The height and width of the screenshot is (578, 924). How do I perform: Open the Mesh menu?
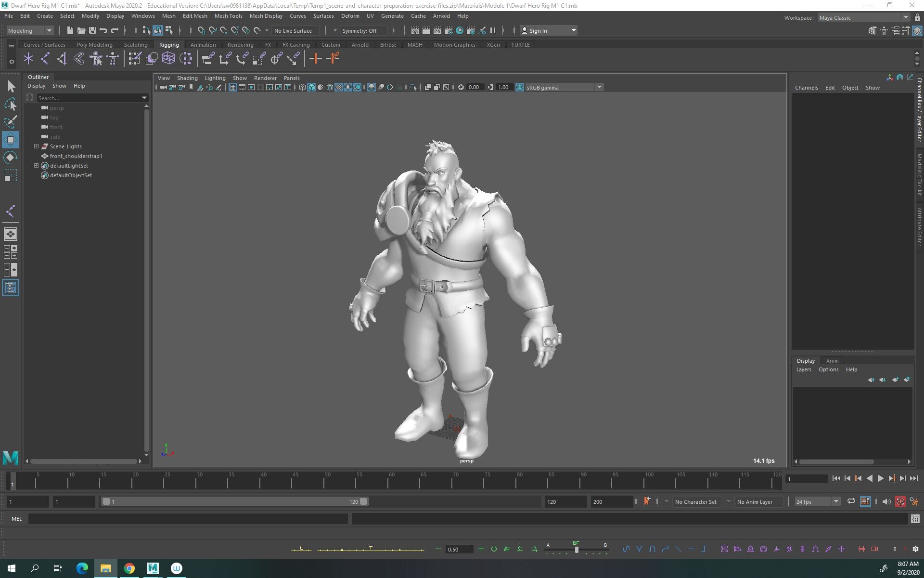pos(169,16)
